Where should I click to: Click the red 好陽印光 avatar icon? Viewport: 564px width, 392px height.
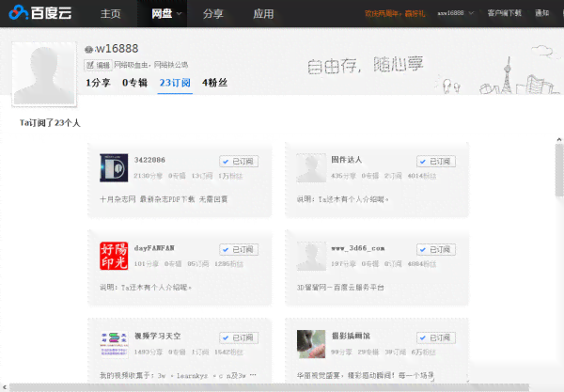click(x=114, y=256)
